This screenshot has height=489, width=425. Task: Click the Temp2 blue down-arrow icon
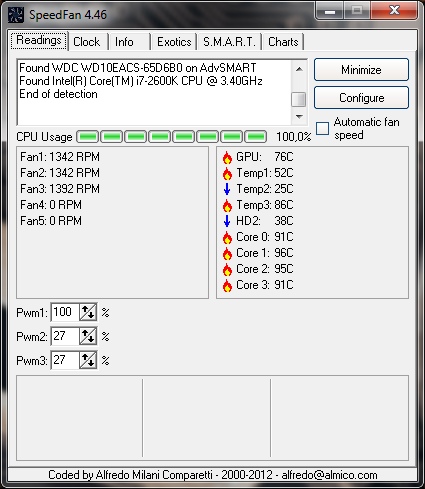(x=227, y=189)
